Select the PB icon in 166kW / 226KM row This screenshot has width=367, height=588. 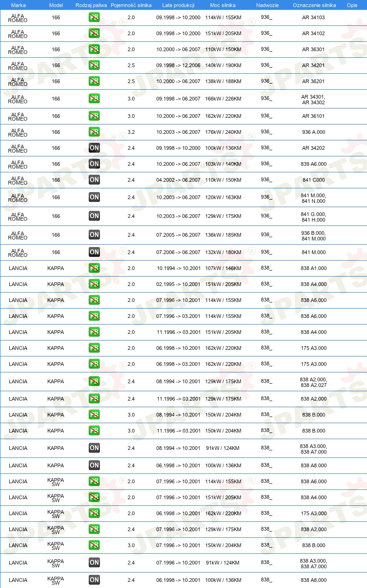94,99
